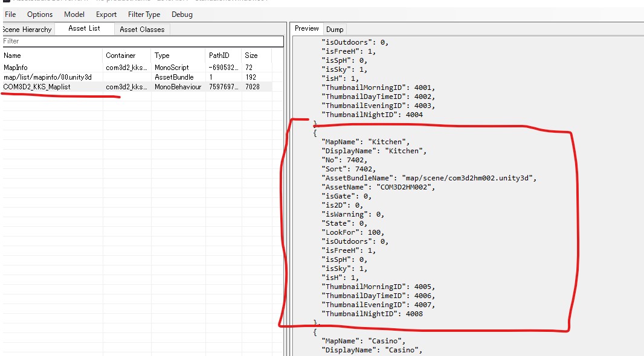Switch to the Asset Classes tab
This screenshot has width=644, height=356.
[x=142, y=29]
